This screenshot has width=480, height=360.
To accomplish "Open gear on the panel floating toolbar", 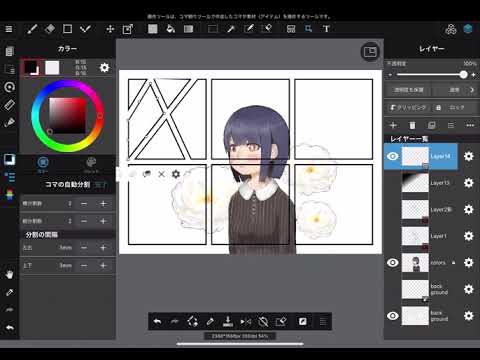I will click(176, 174).
